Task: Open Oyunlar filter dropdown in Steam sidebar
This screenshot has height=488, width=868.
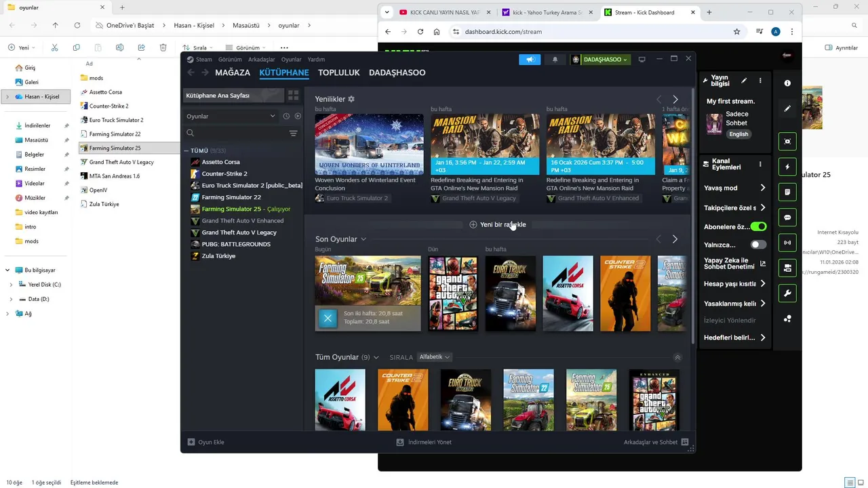Action: point(231,116)
